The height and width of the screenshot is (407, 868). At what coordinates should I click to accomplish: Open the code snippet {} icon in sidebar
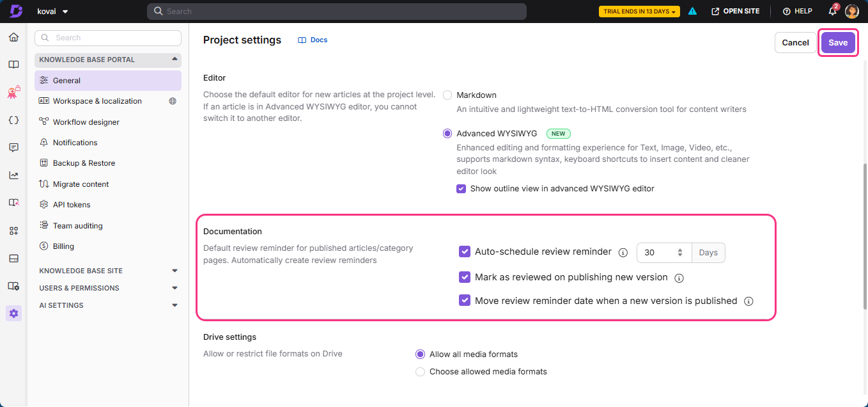(x=13, y=120)
